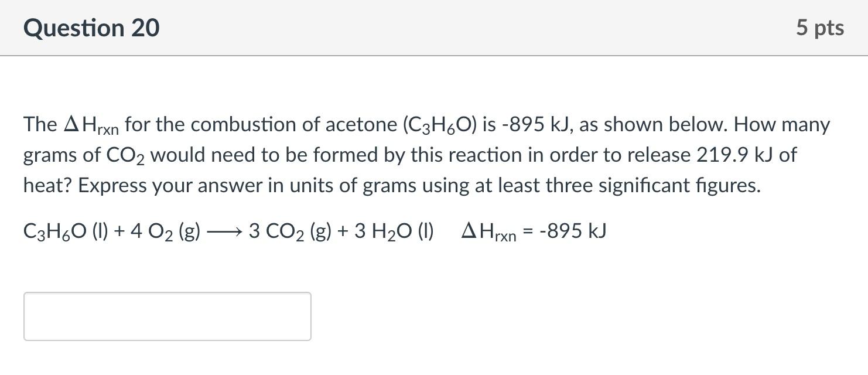The width and height of the screenshot is (868, 375).
Task: Click inside the answer input box
Action: (x=166, y=315)
